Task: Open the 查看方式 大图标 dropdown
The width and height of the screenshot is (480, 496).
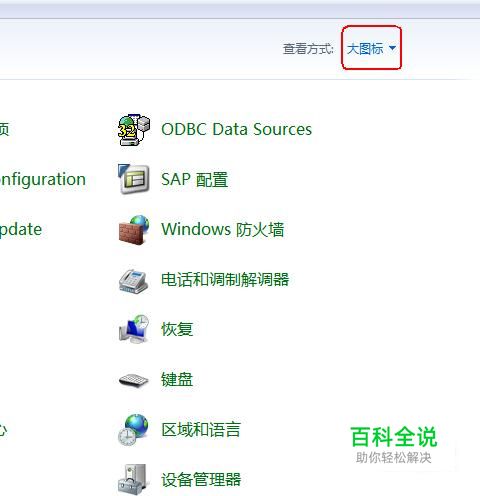Action: pyautogui.click(x=371, y=48)
